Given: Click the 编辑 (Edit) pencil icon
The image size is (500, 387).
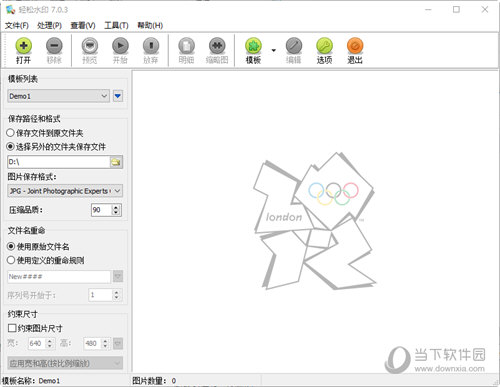Looking at the screenshot, I should [x=294, y=45].
